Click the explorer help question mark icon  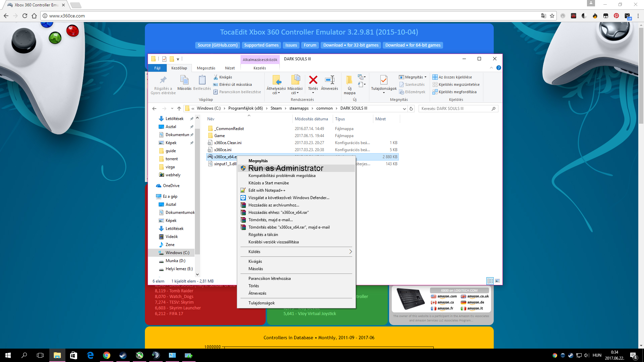click(499, 68)
